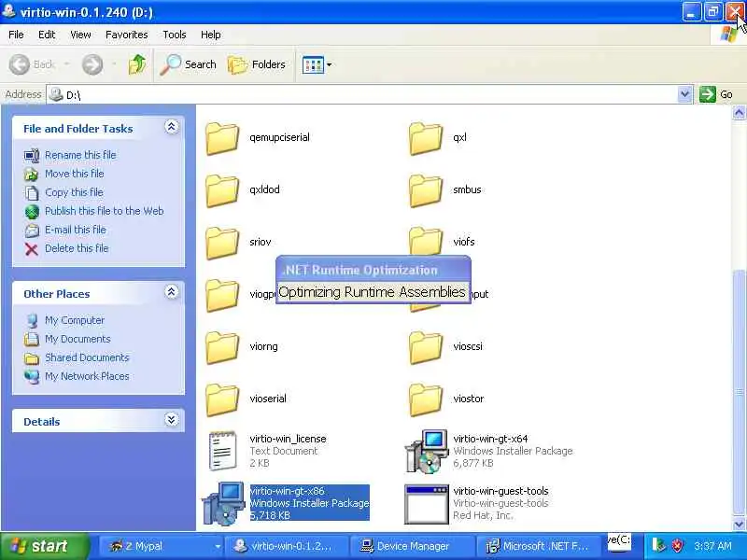The image size is (747, 560).
Task: Go to My Computer link
Action: click(75, 320)
